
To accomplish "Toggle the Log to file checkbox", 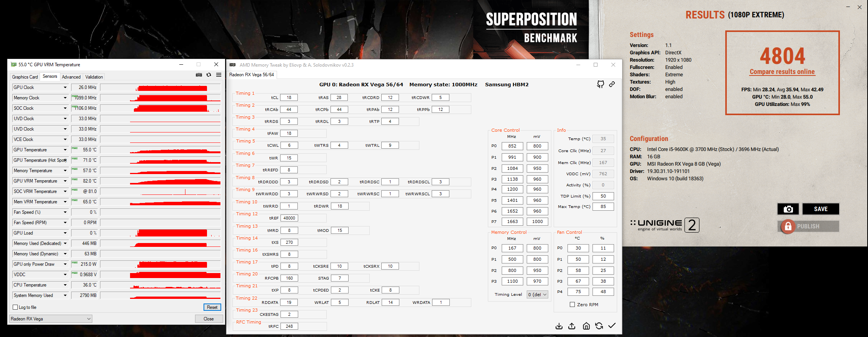I will pos(15,307).
